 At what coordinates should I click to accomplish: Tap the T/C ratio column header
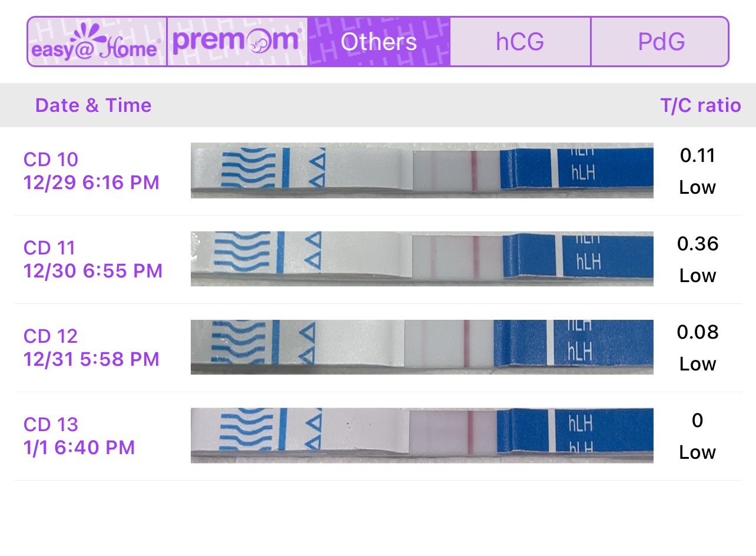click(700, 105)
